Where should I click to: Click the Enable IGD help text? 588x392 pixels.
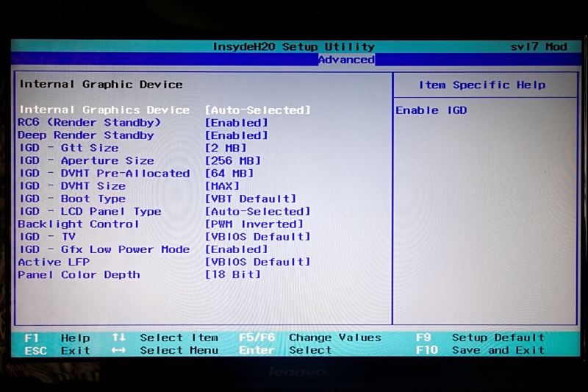click(x=431, y=110)
